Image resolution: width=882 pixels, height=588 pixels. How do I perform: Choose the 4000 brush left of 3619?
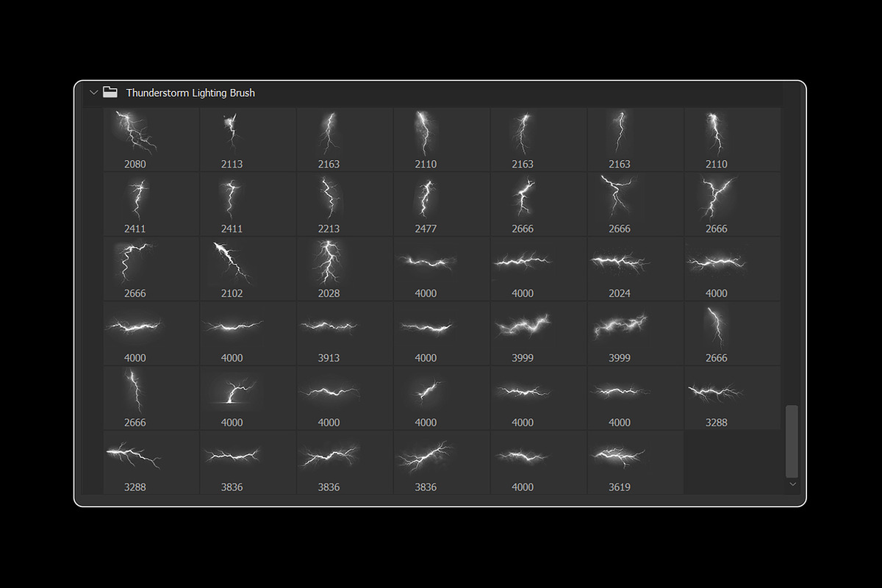pyautogui.click(x=539, y=463)
